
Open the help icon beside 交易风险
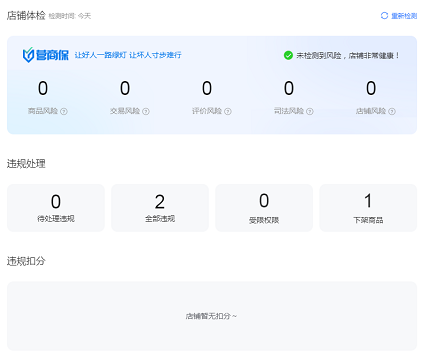(x=146, y=112)
